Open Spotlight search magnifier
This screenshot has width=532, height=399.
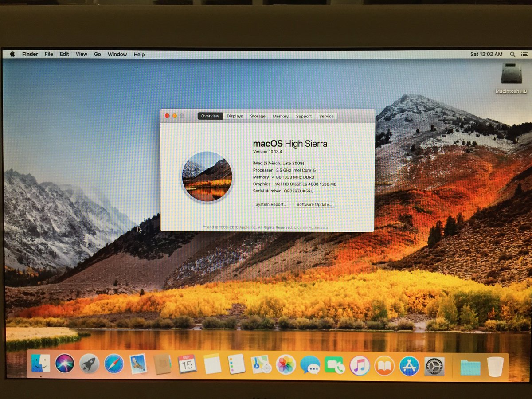[x=512, y=54]
